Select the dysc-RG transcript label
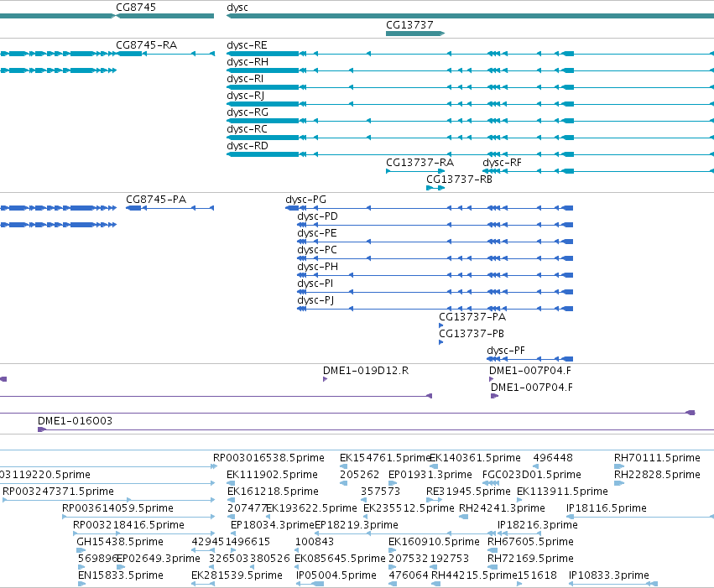Screen dimensions: 714x588 [x=248, y=112]
